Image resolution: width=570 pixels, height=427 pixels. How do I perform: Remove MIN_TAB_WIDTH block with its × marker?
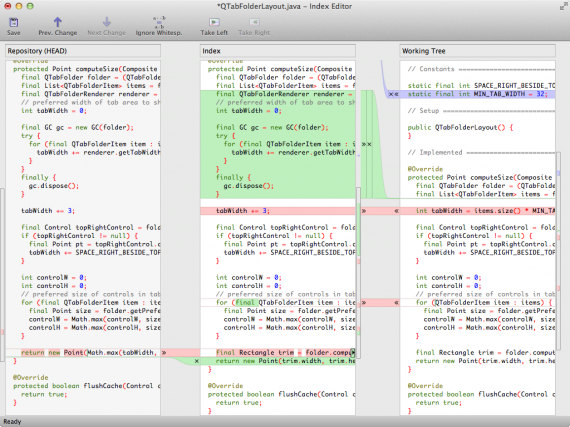(391, 94)
